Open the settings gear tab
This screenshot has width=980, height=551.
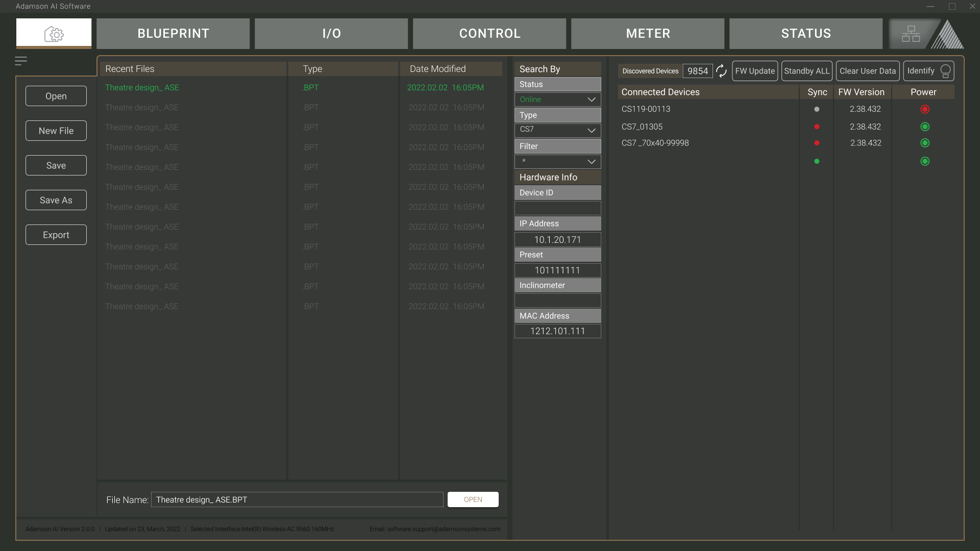54,34
